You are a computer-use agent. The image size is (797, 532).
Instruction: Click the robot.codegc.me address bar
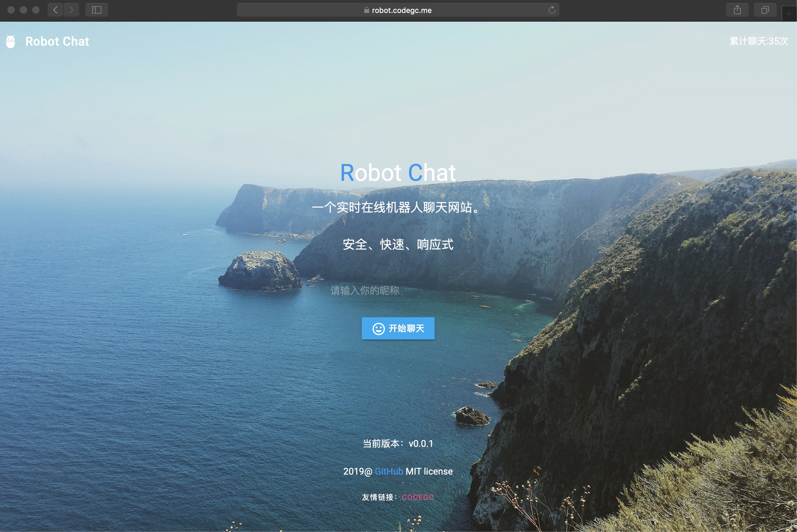401,10
